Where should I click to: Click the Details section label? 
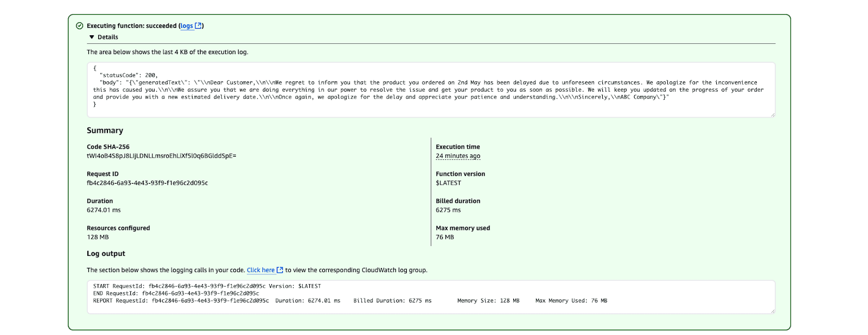[108, 37]
